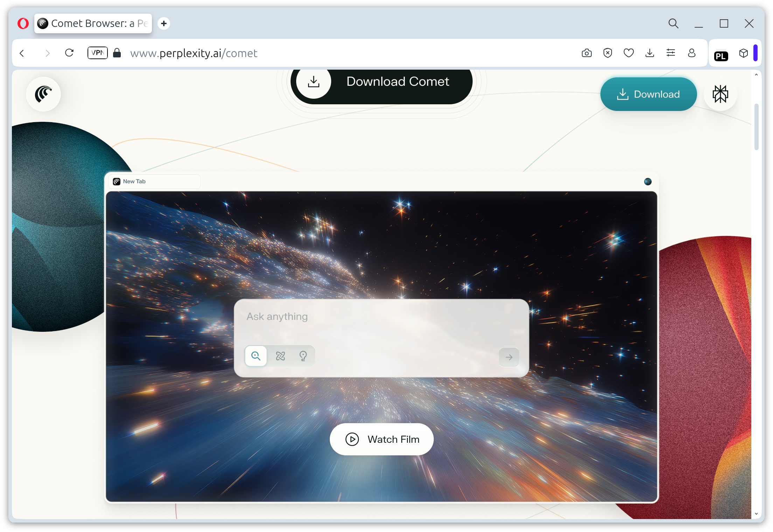Add page to bookmarks with heart icon
The width and height of the screenshot is (773, 532).
coord(629,53)
